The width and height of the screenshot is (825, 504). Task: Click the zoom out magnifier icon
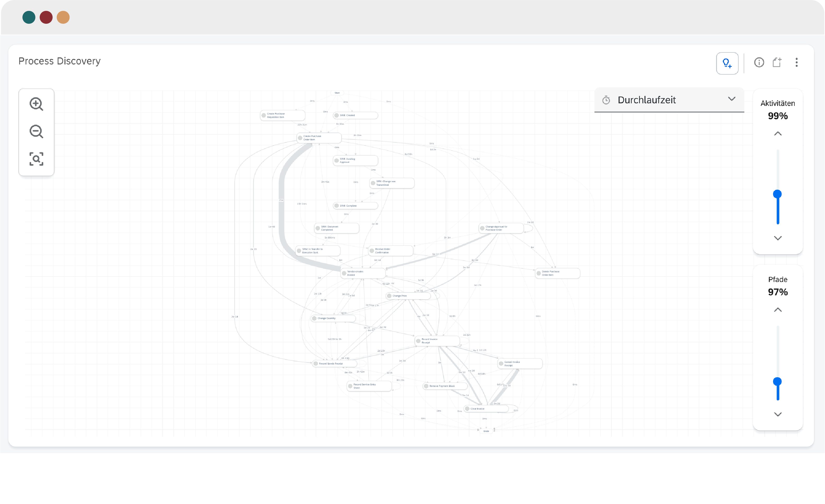tap(36, 131)
